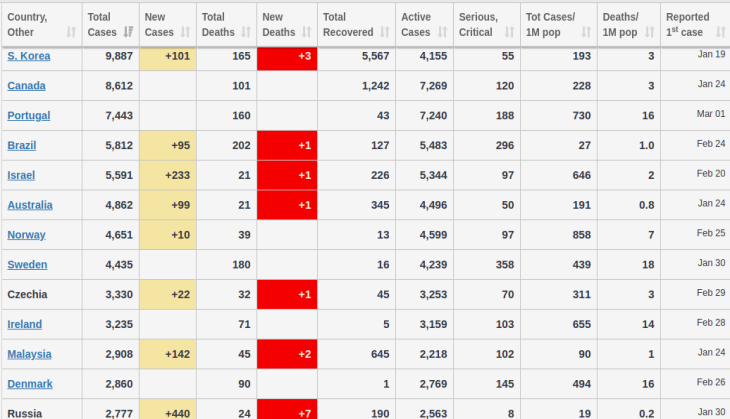Select Australia deaths per million 0.8
The image size is (730, 419).
pos(647,205)
